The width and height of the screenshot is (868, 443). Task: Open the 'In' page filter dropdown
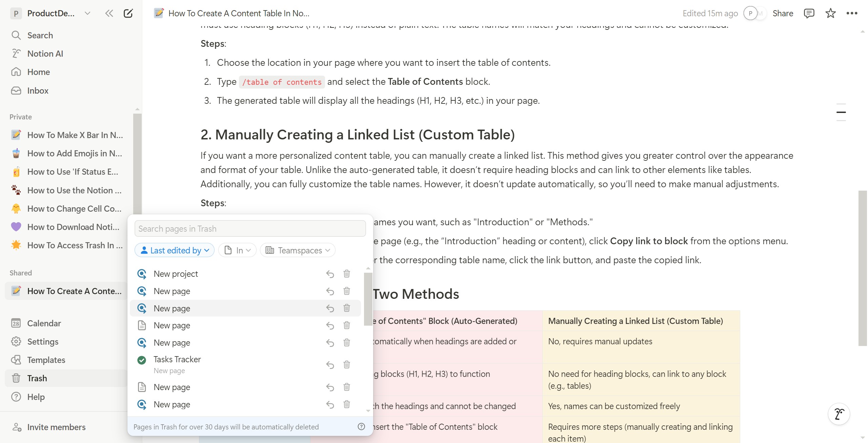(x=237, y=250)
